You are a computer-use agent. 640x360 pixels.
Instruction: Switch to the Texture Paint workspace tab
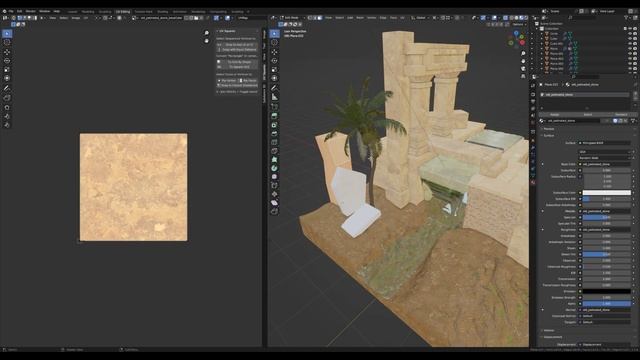tap(143, 12)
